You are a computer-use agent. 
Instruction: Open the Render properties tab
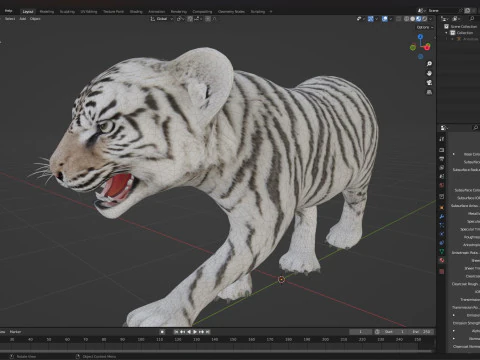442,150
